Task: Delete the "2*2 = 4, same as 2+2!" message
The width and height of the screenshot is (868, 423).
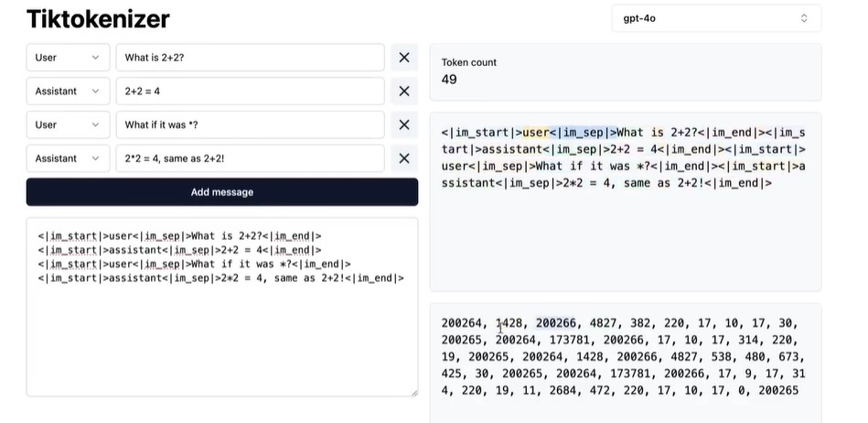Action: point(403,158)
